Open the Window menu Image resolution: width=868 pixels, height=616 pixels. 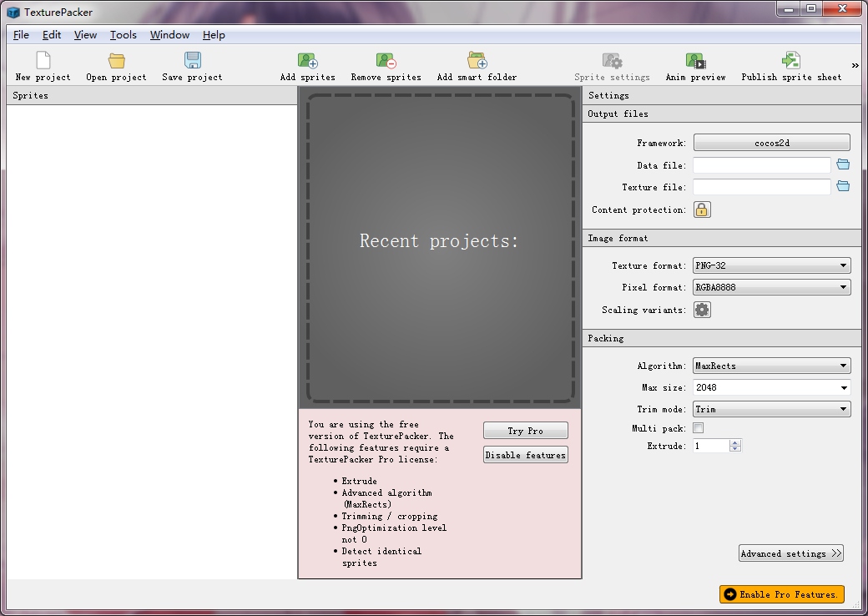[169, 35]
